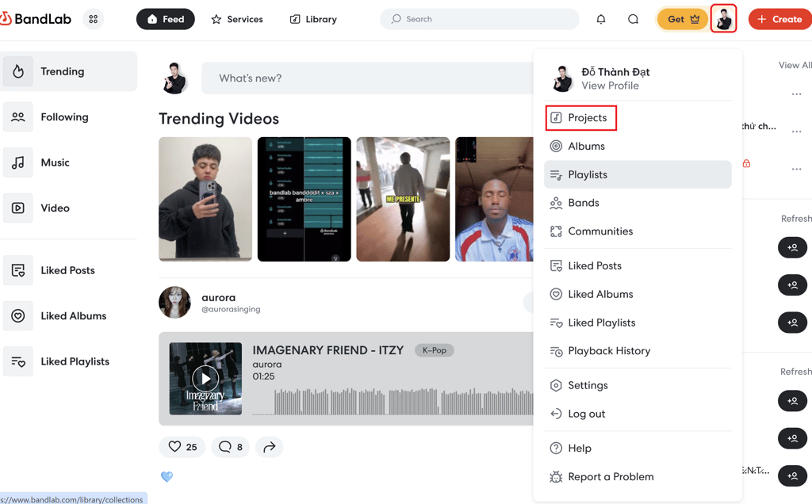Open Communities from profile menu

(638, 231)
